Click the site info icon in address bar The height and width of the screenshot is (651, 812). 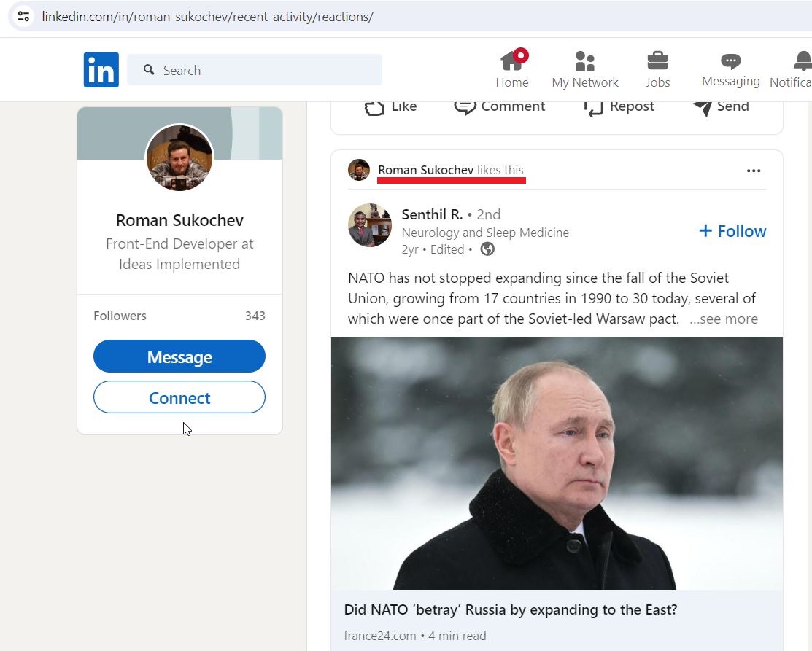(x=23, y=16)
